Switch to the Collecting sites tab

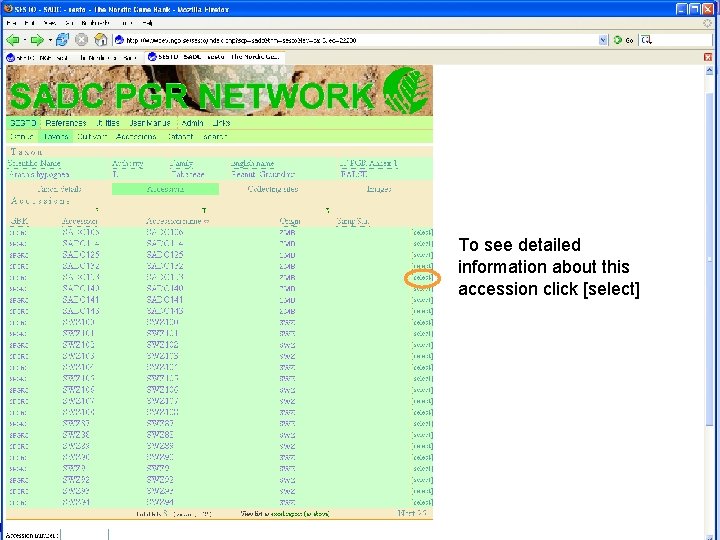[273, 189]
